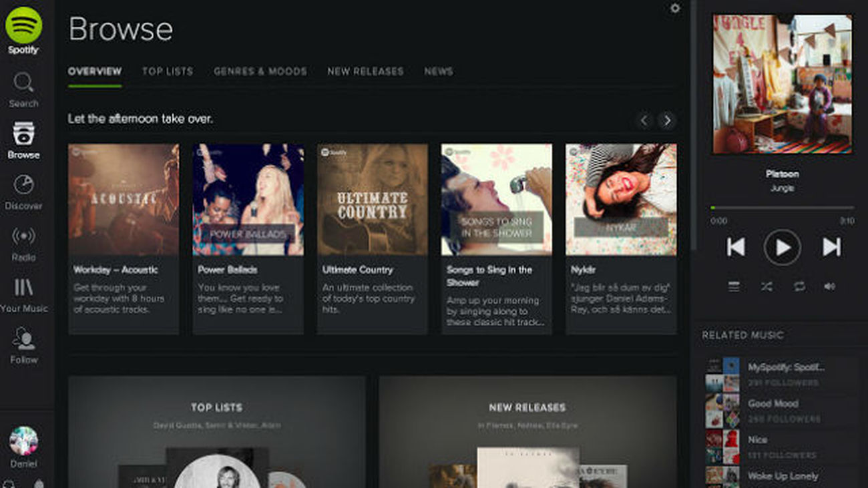This screenshot has height=488, width=868.
Task: Go back in carousel with left arrow
Action: pos(643,120)
